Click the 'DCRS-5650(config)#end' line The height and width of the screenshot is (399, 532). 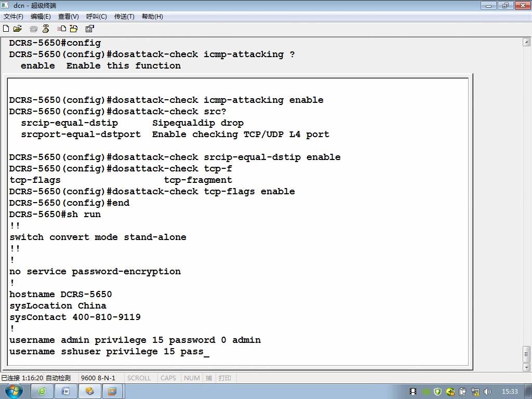click(69, 203)
